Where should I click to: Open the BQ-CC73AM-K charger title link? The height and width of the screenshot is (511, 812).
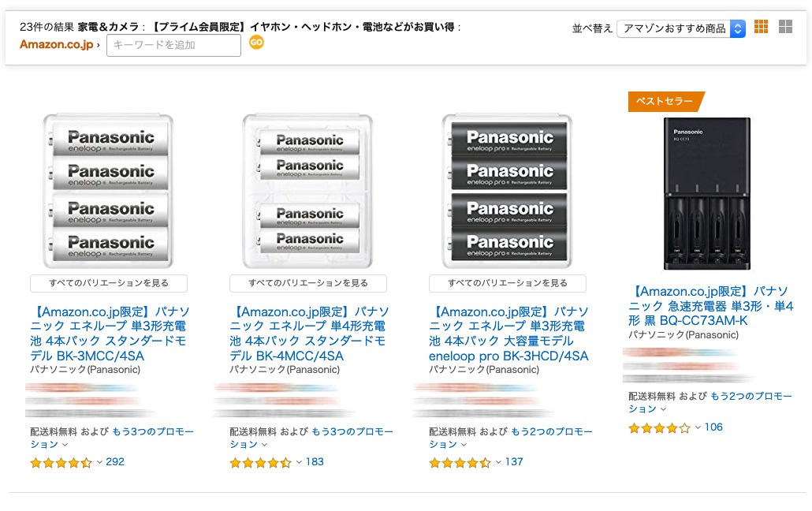[710, 306]
